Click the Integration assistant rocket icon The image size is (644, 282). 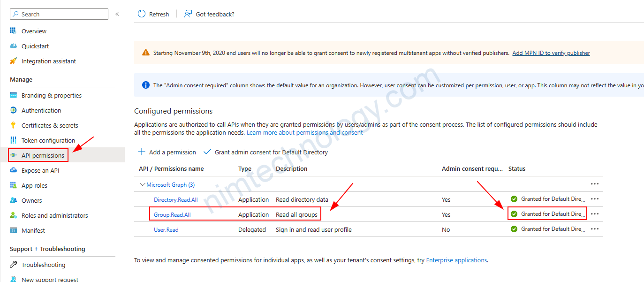[x=13, y=61]
